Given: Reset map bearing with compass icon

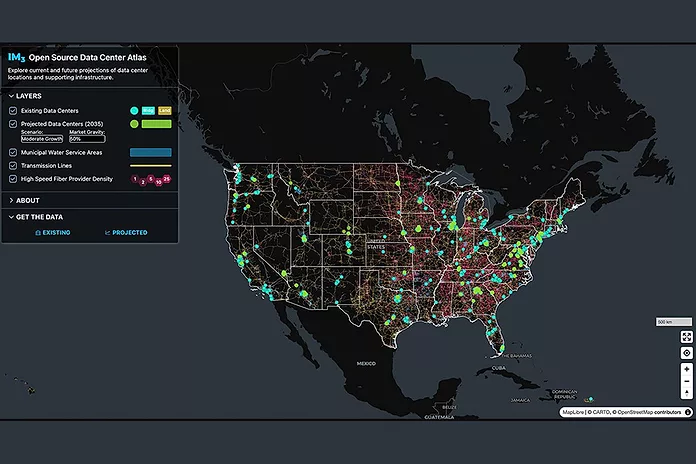Looking at the screenshot, I should pos(687,394).
